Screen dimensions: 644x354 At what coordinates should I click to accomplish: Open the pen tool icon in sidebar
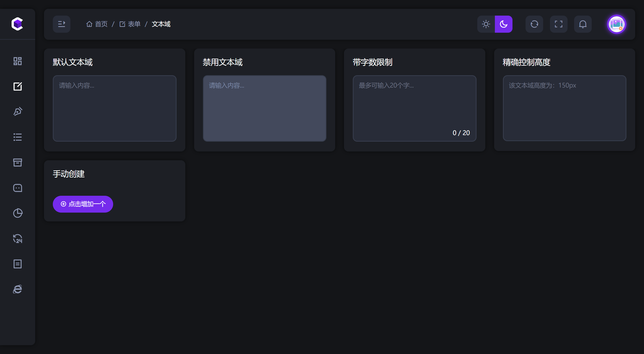click(x=17, y=111)
